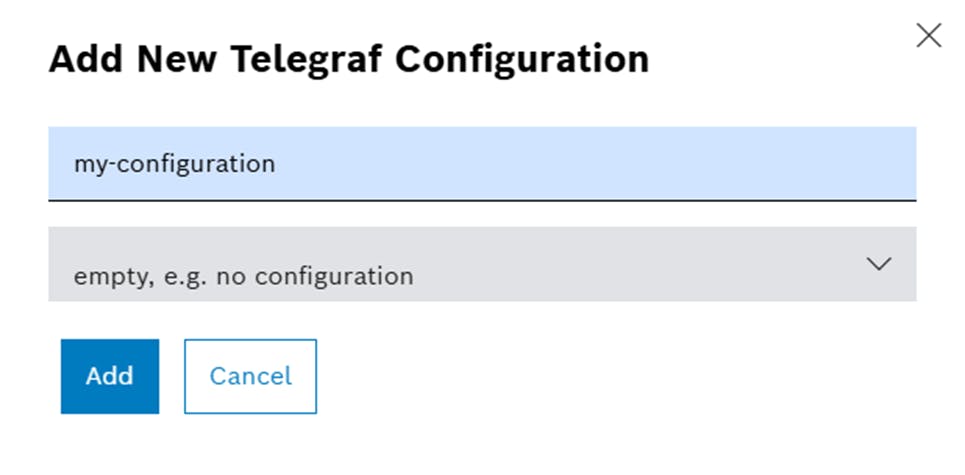The image size is (965, 475).
Task: Expand the dropdown using the chevron arrow
Action: [879, 264]
